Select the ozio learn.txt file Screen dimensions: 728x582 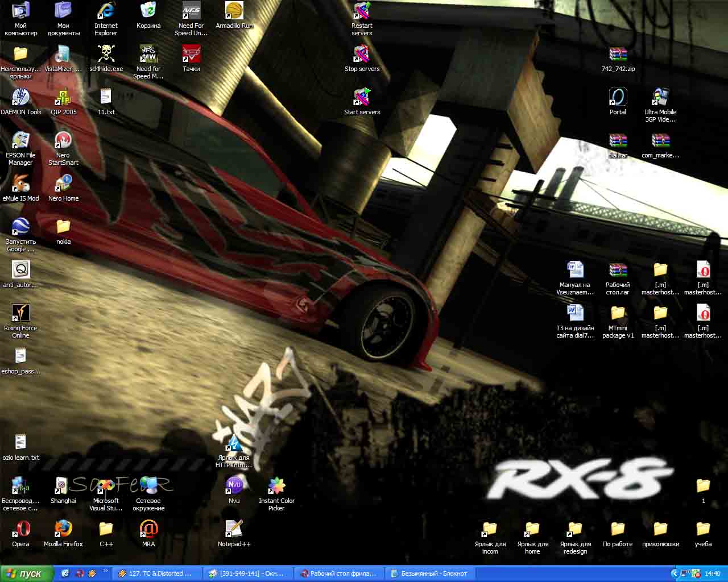[x=20, y=448]
